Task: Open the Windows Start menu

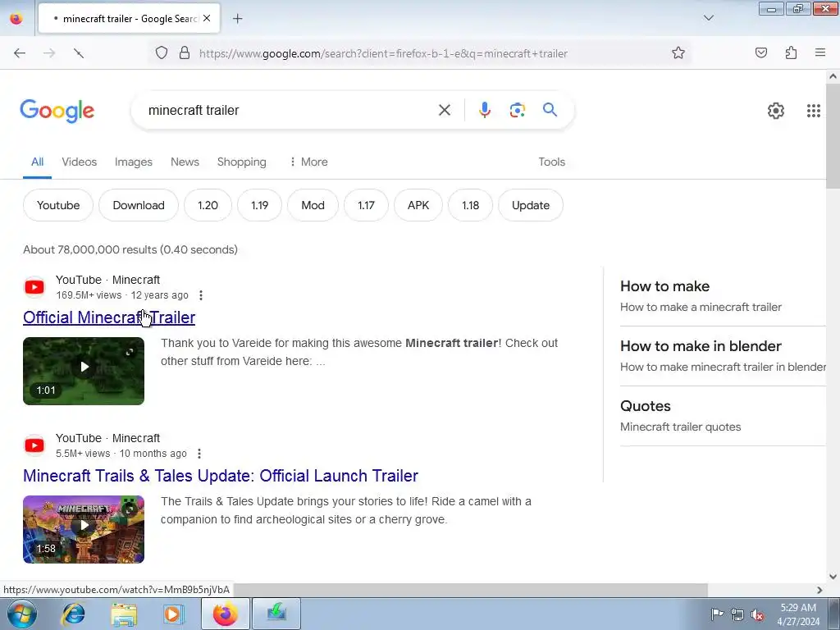Action: pyautogui.click(x=22, y=614)
